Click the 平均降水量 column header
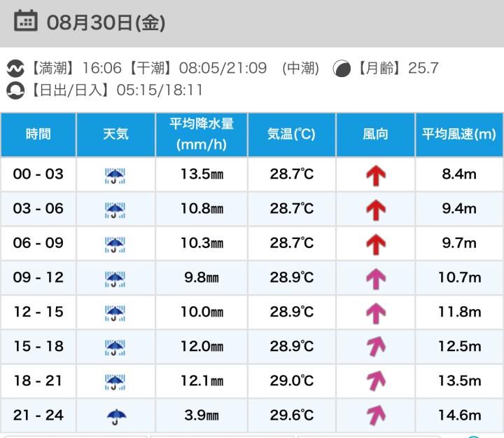504x438 pixels. (202, 135)
